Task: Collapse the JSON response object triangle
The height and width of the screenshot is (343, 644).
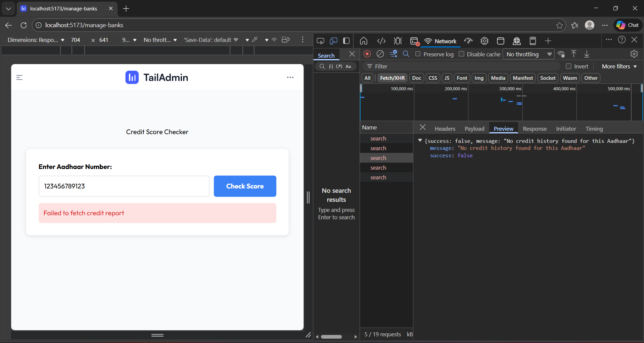Action: tap(420, 141)
